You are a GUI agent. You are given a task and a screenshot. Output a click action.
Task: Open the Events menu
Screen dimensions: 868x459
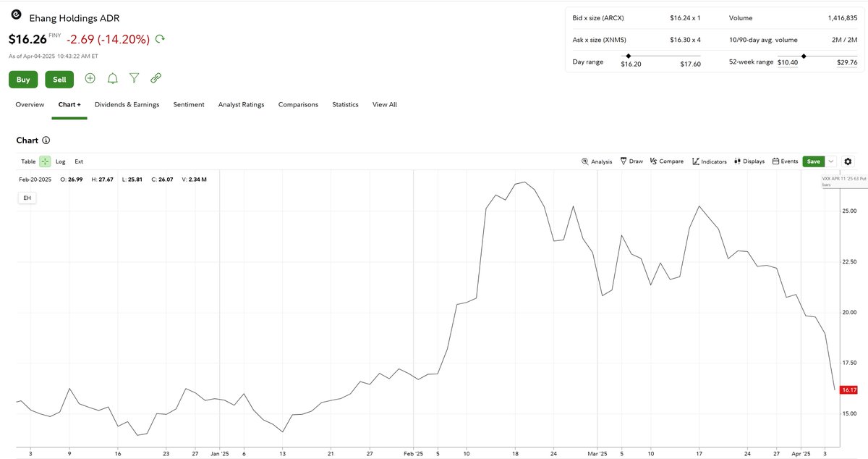(785, 161)
